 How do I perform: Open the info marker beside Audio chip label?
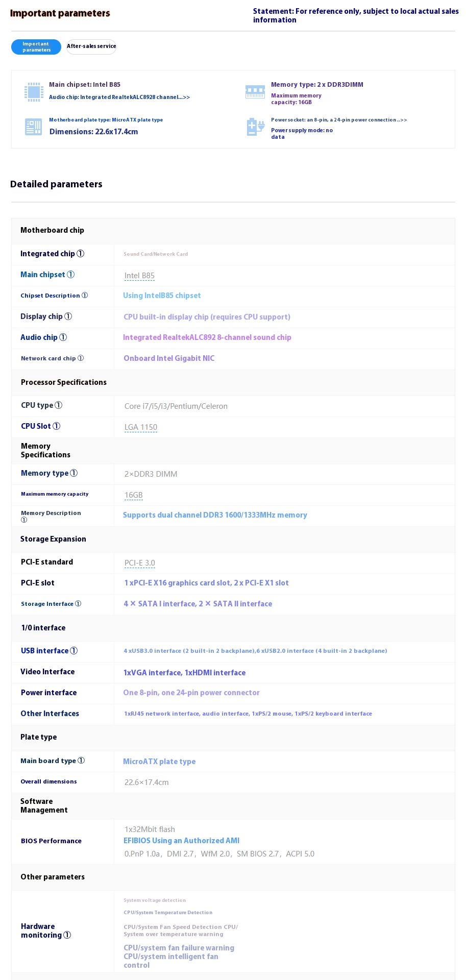63,337
